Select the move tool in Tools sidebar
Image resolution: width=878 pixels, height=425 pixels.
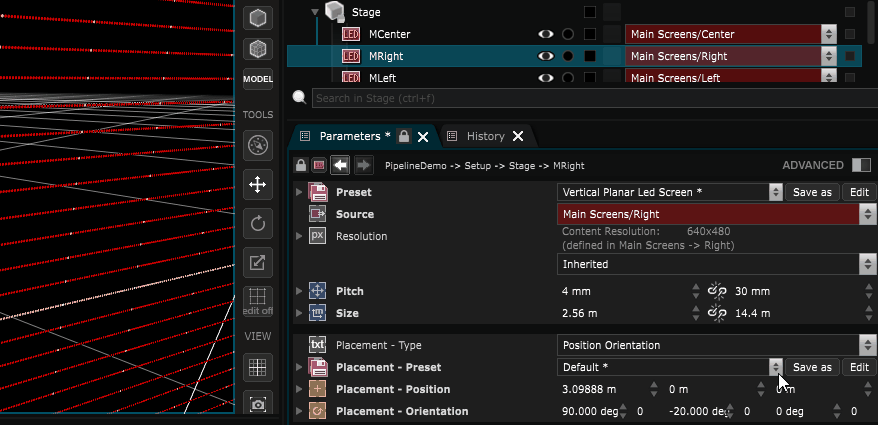pos(258,184)
